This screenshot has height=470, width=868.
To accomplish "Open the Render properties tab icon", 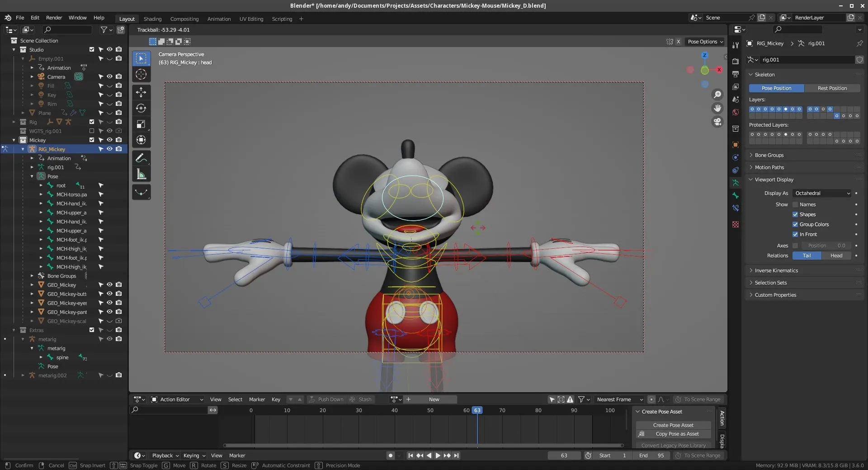I will click(736, 61).
